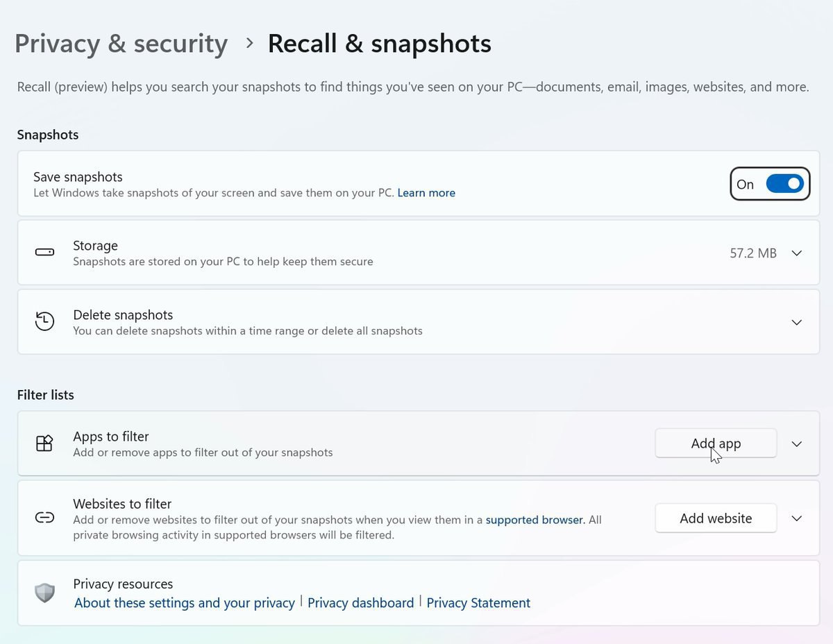Open the Privacy dashboard link
The width and height of the screenshot is (833, 644).
click(360, 603)
